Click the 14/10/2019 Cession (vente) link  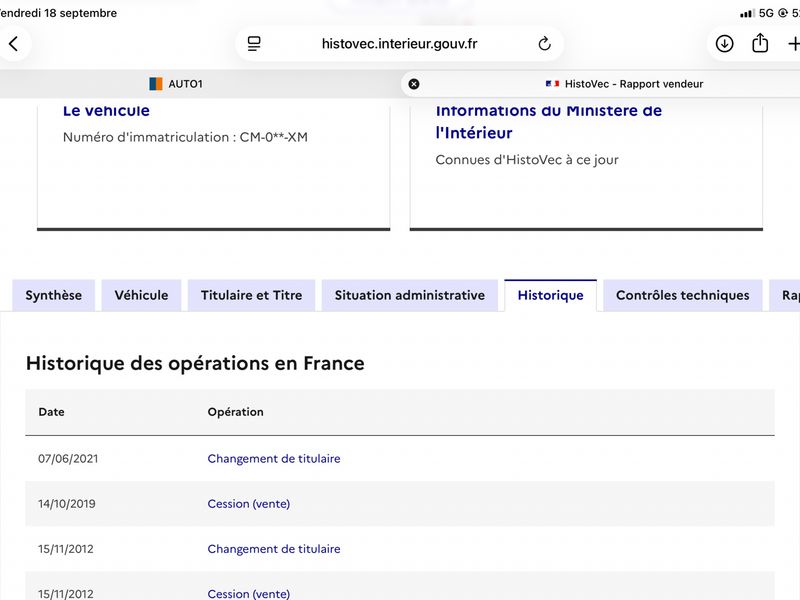[248, 504]
